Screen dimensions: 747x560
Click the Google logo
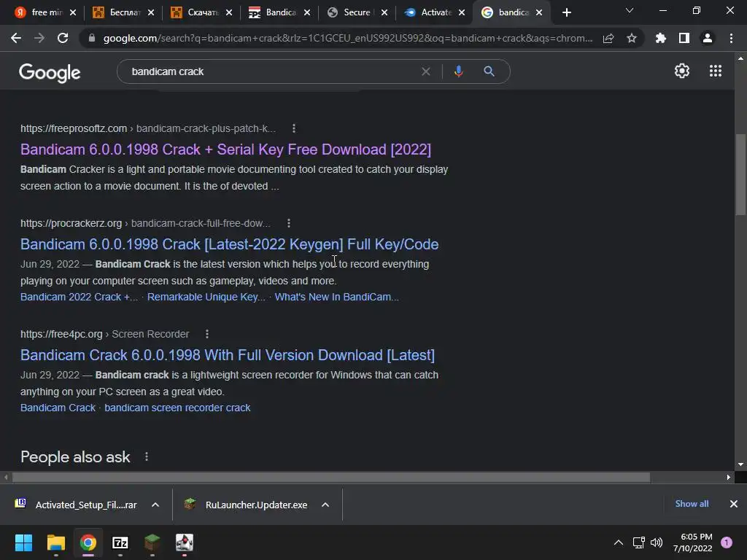click(50, 72)
